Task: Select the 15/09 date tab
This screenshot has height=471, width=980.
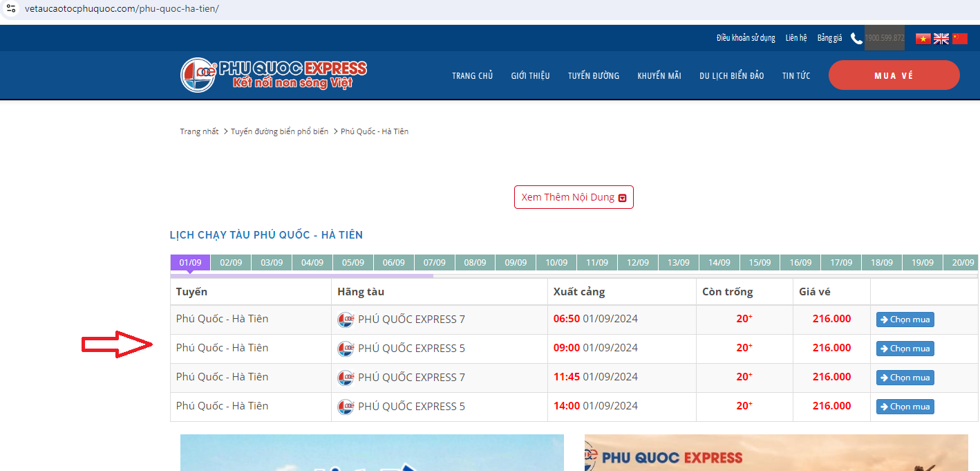Action: pyautogui.click(x=760, y=263)
